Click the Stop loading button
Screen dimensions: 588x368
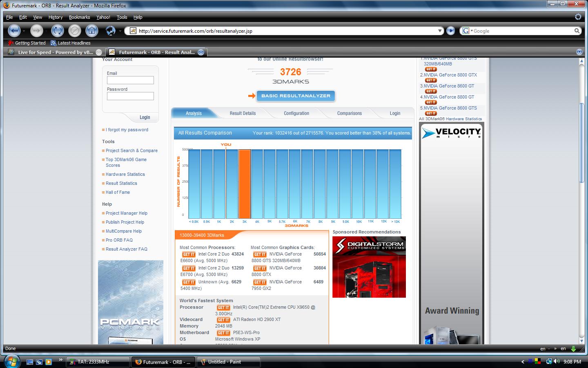(x=75, y=31)
